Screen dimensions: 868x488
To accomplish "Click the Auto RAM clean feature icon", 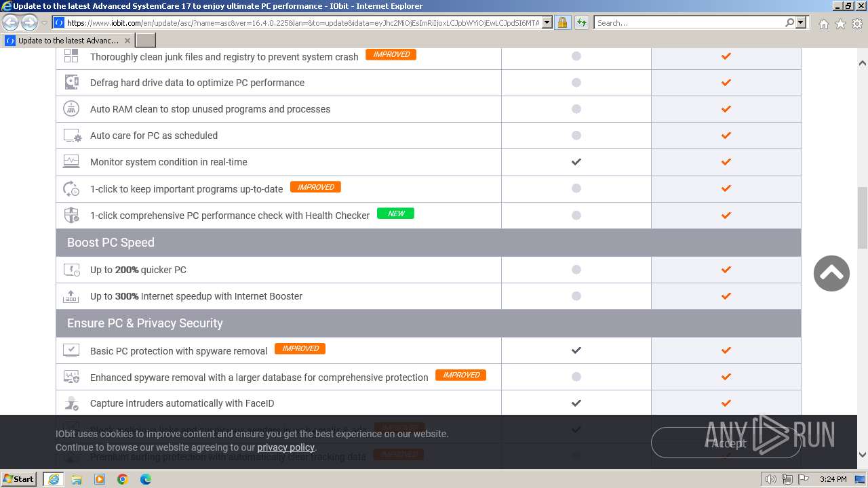I will [71, 108].
